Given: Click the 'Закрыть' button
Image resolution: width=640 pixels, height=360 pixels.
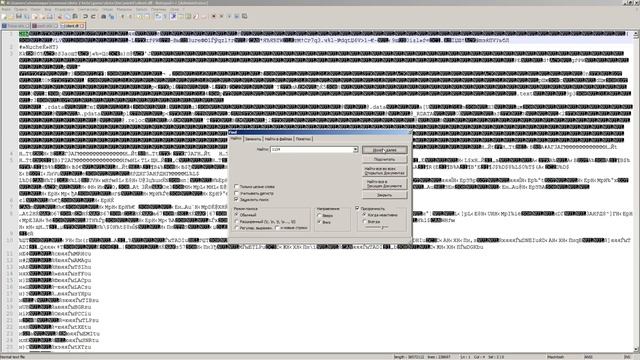Looking at the screenshot, I should pyautogui.click(x=384, y=195).
